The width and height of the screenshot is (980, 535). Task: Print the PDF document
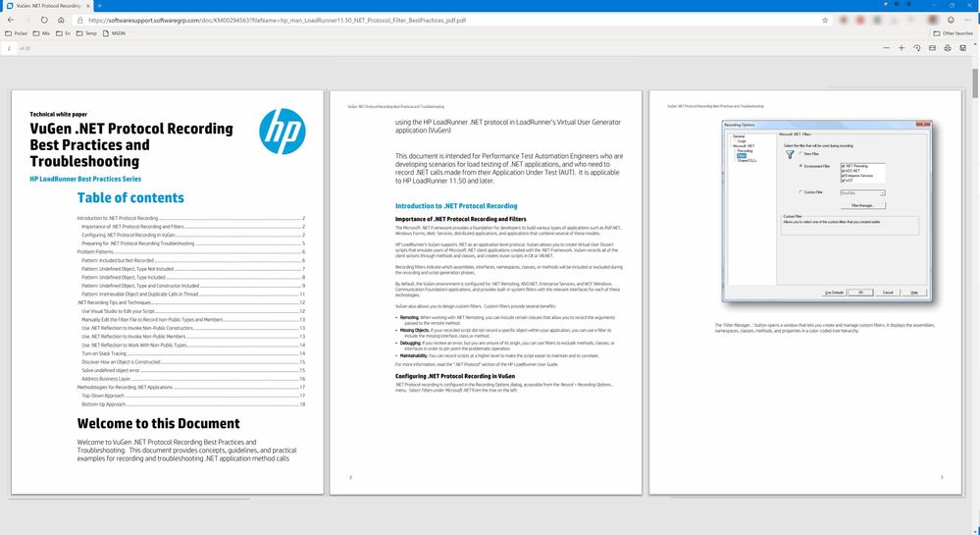click(x=948, y=48)
